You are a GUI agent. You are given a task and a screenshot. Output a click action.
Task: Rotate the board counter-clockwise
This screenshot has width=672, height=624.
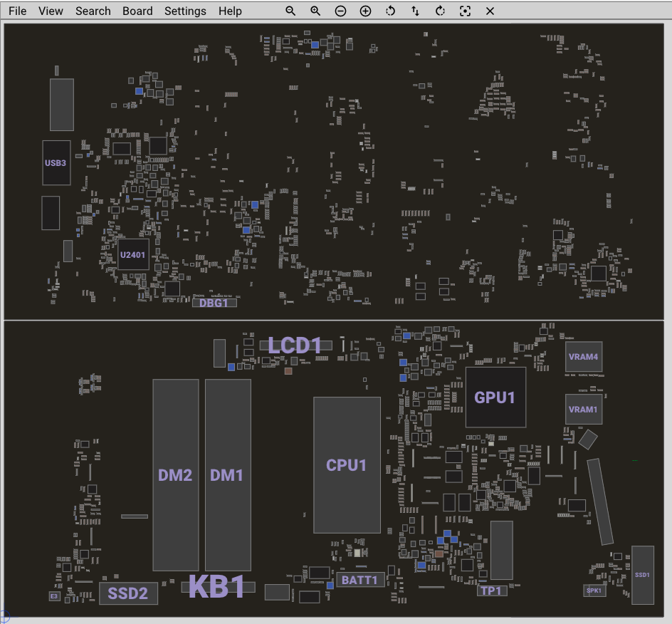390,11
